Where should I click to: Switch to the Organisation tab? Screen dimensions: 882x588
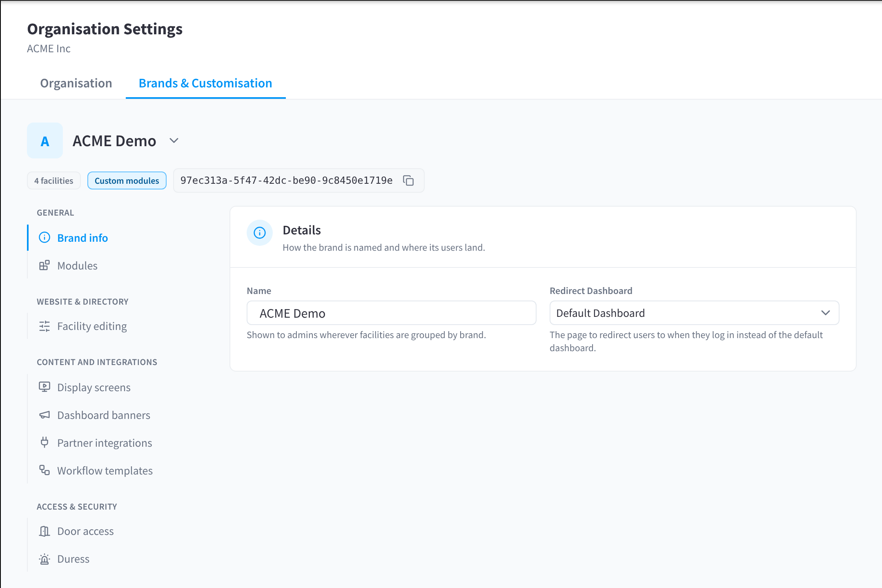click(x=76, y=83)
